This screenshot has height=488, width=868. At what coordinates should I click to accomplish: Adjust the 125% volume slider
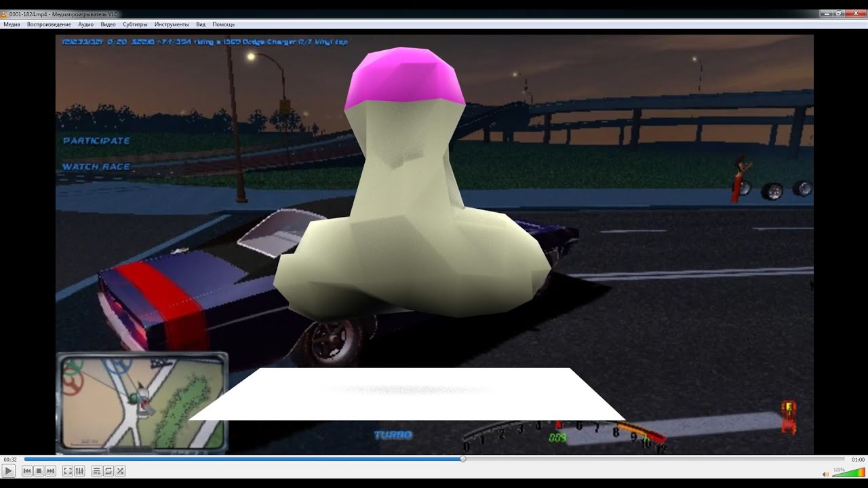tap(848, 472)
